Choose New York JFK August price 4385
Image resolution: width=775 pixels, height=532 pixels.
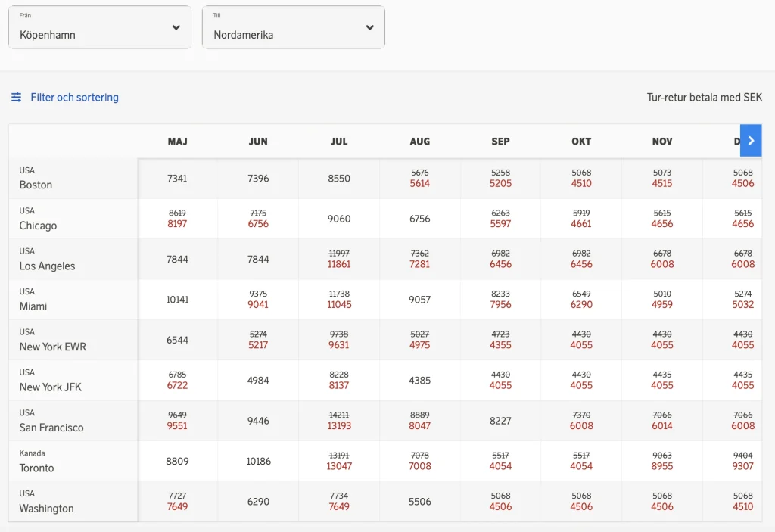point(419,381)
